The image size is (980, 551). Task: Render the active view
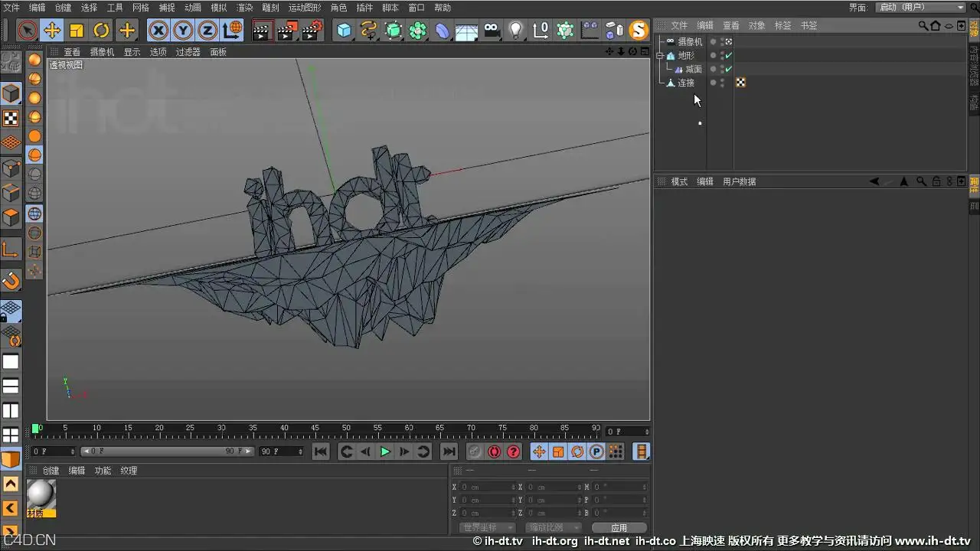(x=261, y=31)
